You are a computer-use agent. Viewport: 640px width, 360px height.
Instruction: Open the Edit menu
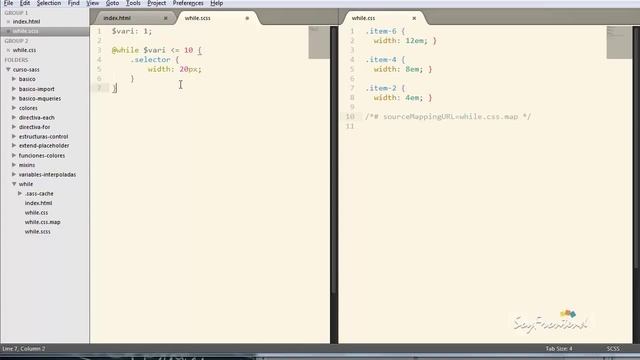click(24, 3)
